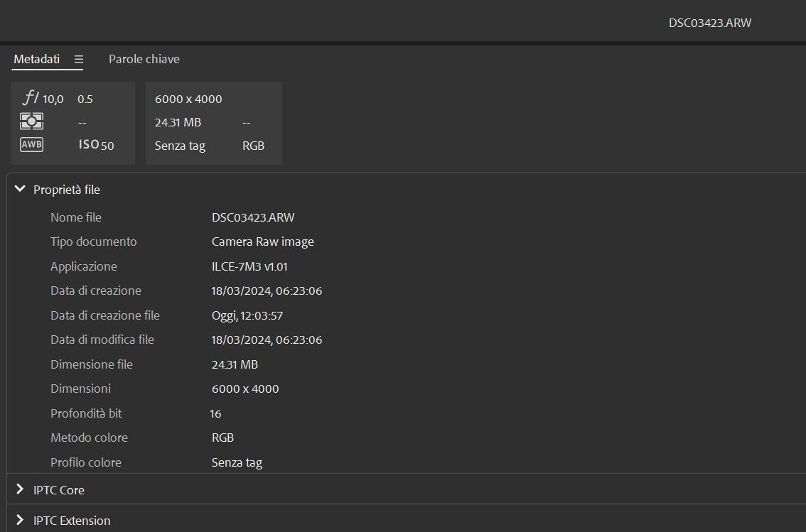Screen dimensions: 806x532
Task: Select the Data di creazione value
Action: click(x=267, y=291)
